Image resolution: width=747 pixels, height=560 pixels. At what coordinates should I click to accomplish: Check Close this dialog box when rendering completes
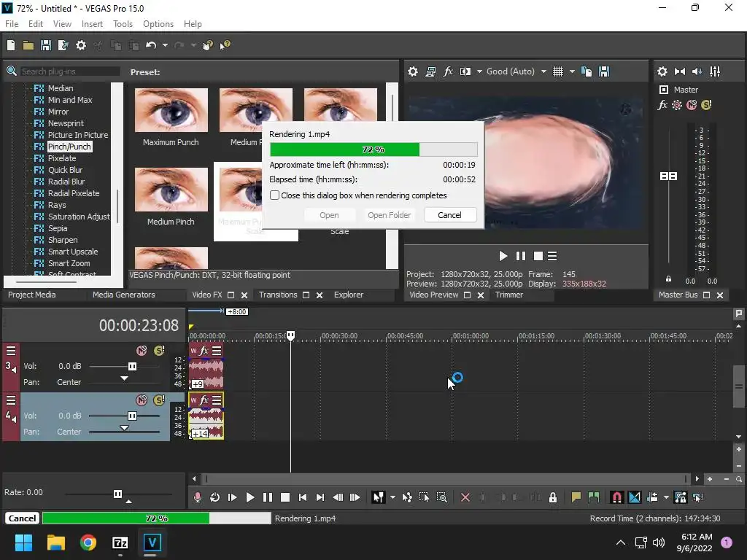pos(275,195)
